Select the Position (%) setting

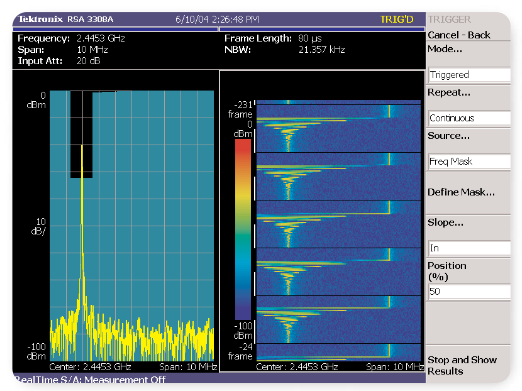point(447,271)
